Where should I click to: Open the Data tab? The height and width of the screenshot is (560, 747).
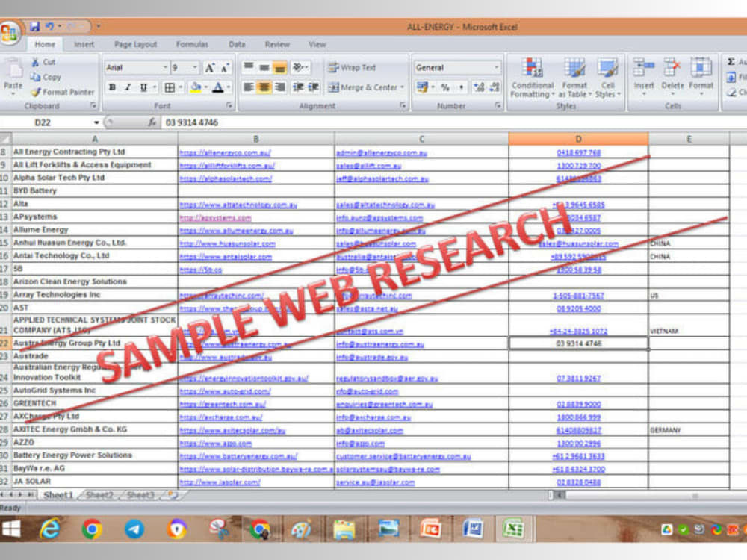click(237, 44)
